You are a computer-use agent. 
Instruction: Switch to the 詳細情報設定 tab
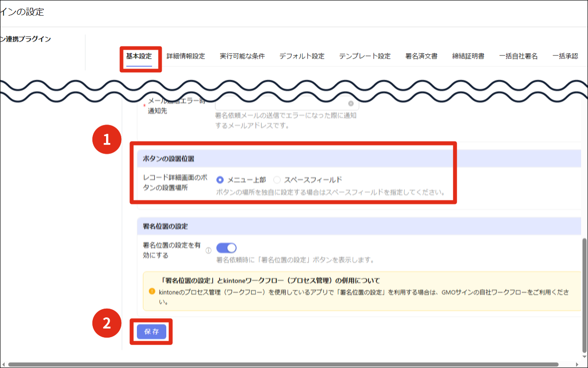(x=186, y=56)
